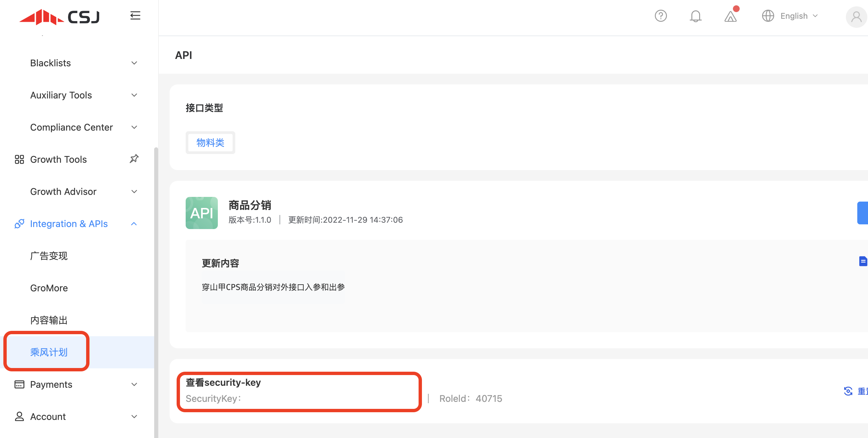The width and height of the screenshot is (868, 438).
Task: Select the 物料类 interface type filter
Action: 210,143
